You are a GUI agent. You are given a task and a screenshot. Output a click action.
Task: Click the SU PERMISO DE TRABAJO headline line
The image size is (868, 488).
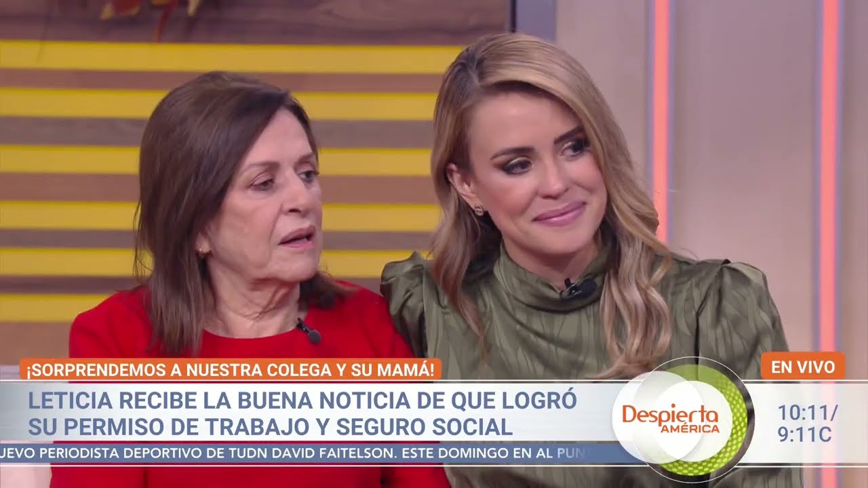pos(270,427)
